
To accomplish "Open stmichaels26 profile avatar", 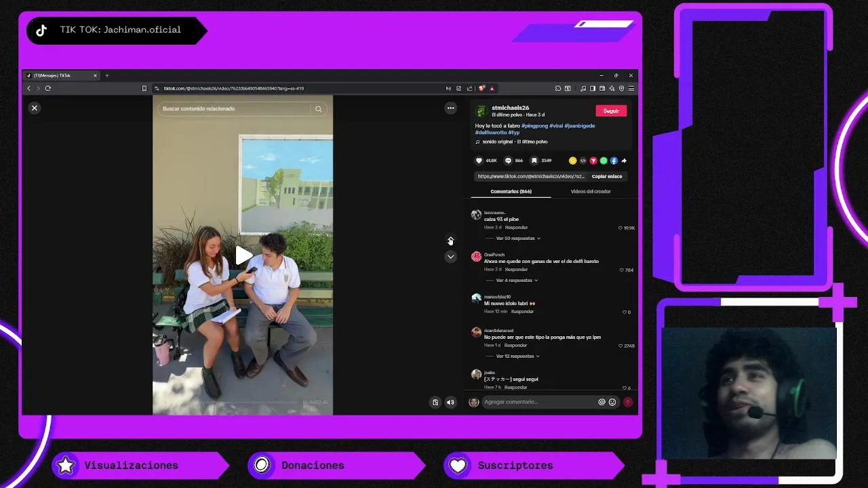I will click(x=481, y=110).
